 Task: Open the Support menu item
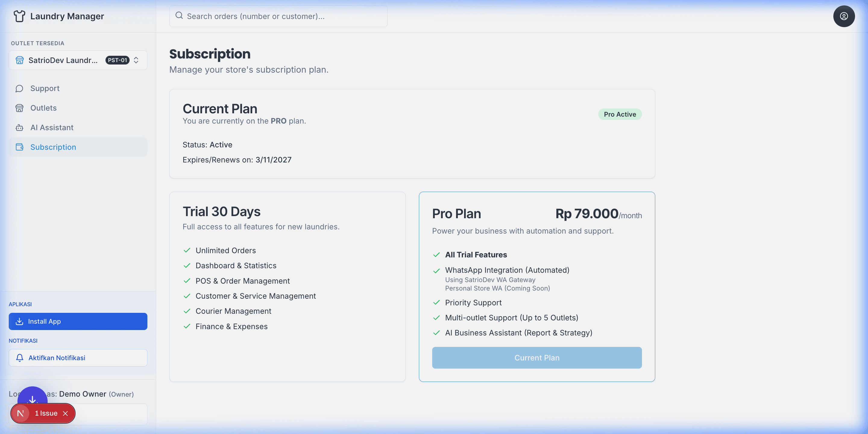click(x=45, y=88)
